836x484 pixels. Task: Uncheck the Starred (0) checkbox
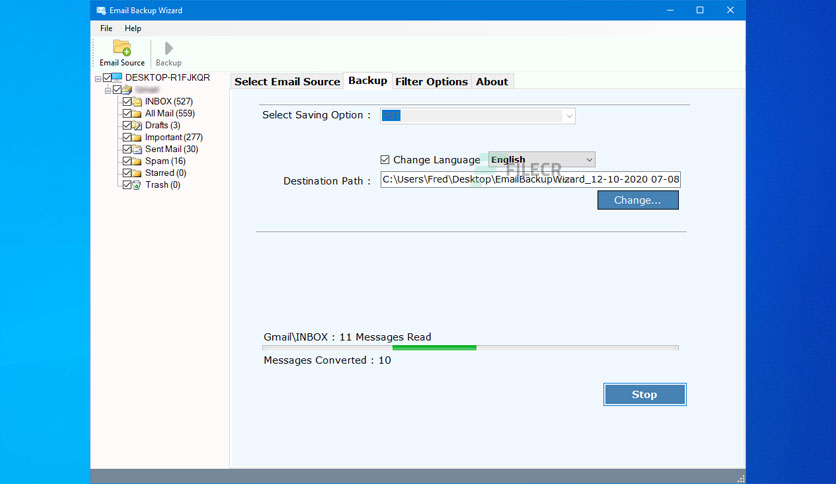point(127,173)
